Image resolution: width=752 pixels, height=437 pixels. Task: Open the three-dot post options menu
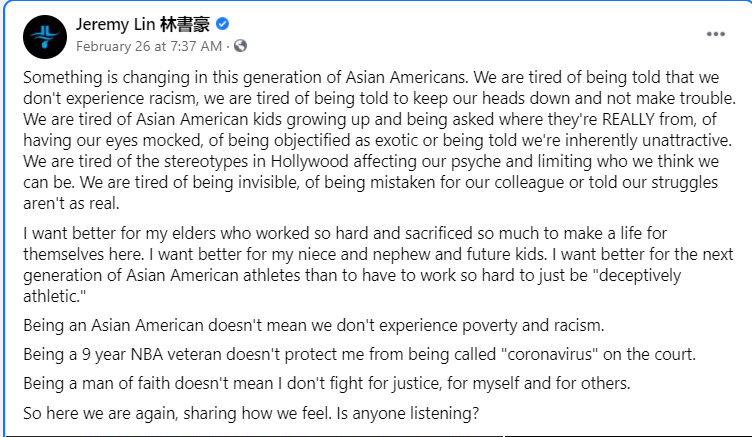coord(716,34)
